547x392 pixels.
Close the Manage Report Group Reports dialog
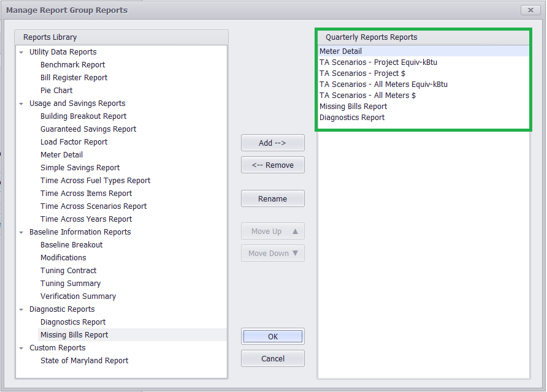pyautogui.click(x=530, y=10)
